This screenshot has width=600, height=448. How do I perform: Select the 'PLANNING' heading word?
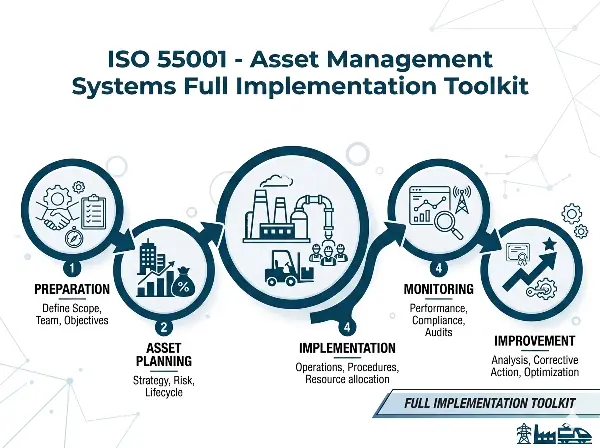tap(164, 361)
